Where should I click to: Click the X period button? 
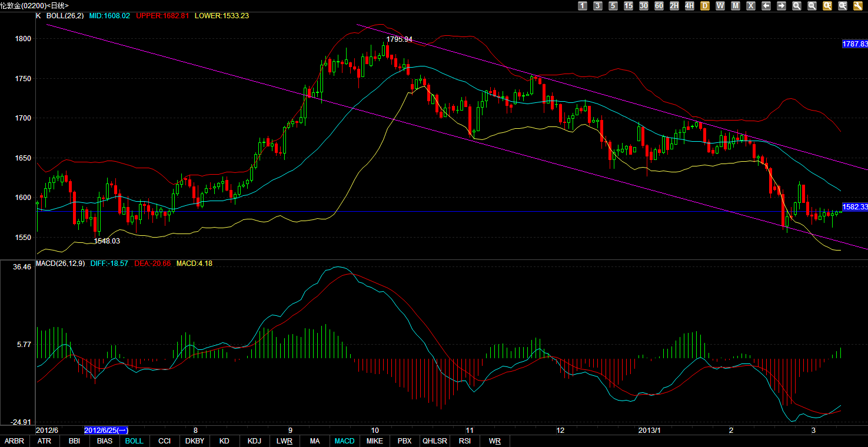tap(751, 5)
